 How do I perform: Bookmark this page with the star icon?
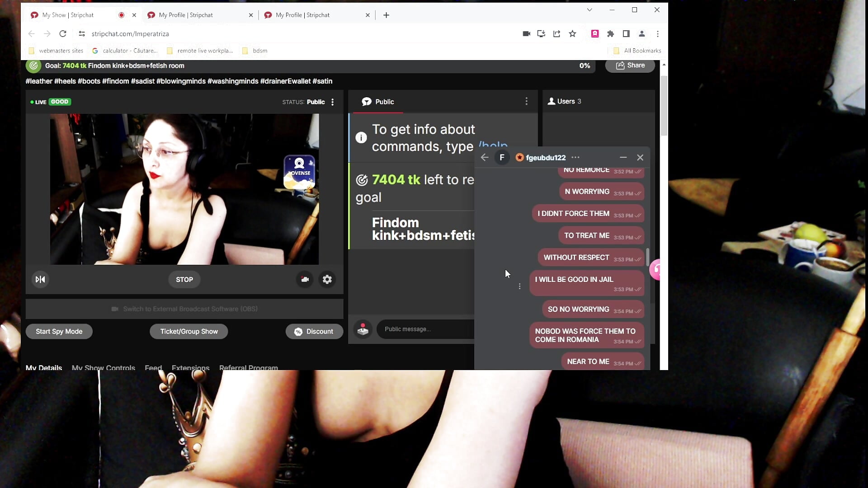(x=572, y=34)
